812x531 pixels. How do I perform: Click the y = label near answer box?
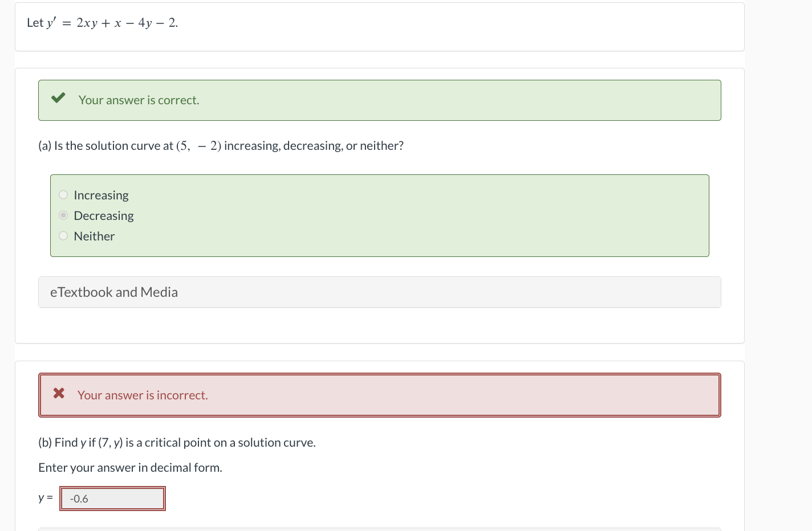pos(44,497)
